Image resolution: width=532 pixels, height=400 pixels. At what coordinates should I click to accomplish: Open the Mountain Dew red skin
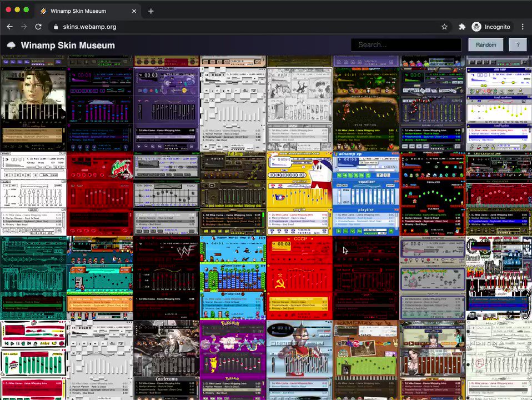(100, 193)
